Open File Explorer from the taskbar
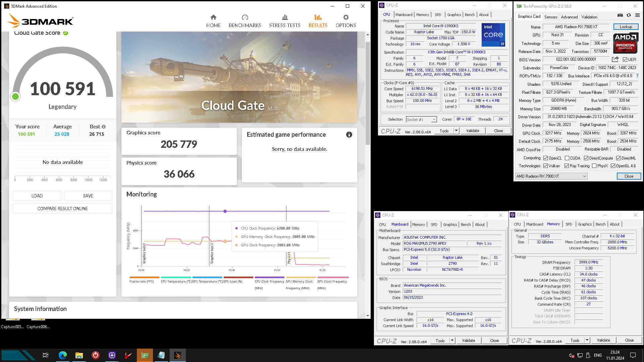This screenshot has width=644, height=362. (79, 355)
